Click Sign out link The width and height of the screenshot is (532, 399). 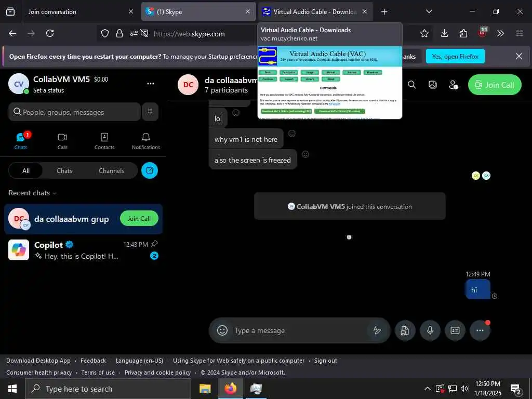point(325,361)
